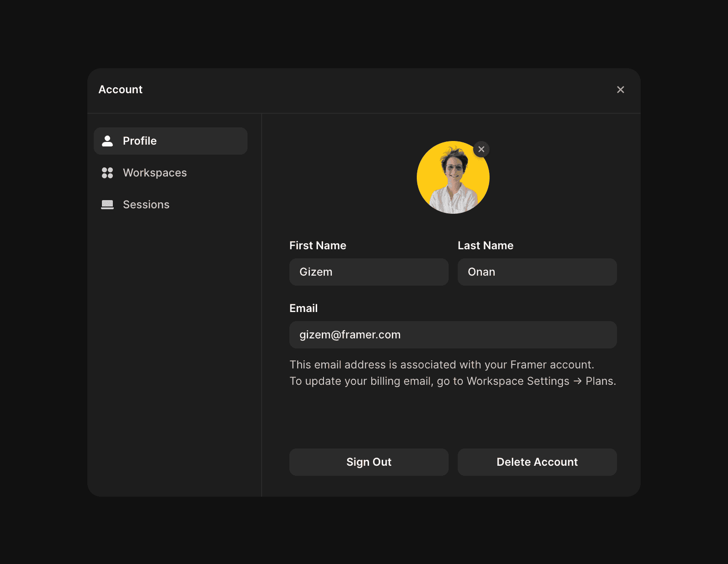Select the First Name field containing Gizem
The width and height of the screenshot is (728, 564).
[369, 272]
